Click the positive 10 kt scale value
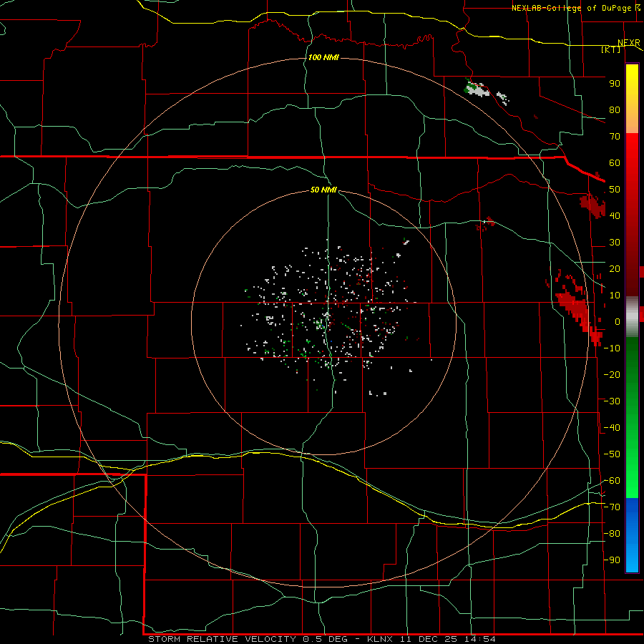 (x=615, y=296)
